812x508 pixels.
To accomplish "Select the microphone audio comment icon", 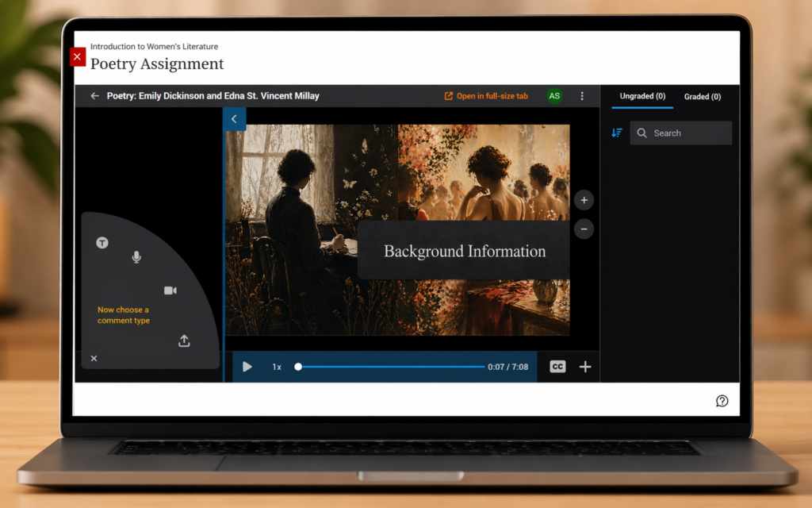I will coord(136,257).
